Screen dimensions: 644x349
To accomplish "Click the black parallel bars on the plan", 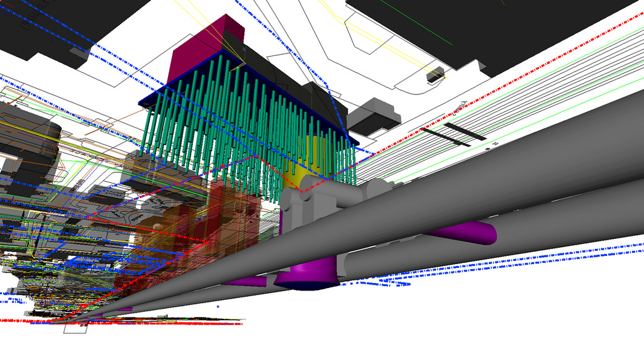I will [x=456, y=133].
